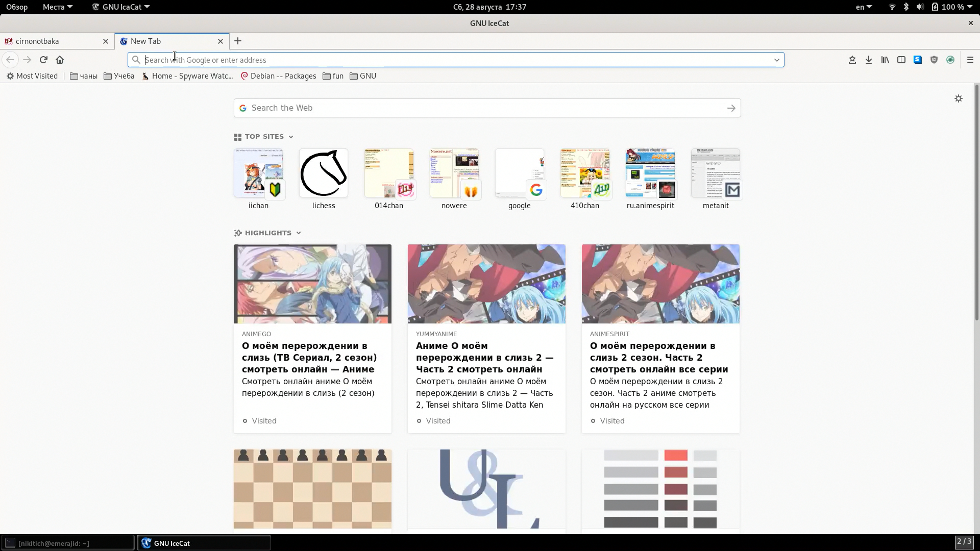This screenshot has height=551, width=980.
Task: Click the volume speaker icon
Action: click(920, 7)
